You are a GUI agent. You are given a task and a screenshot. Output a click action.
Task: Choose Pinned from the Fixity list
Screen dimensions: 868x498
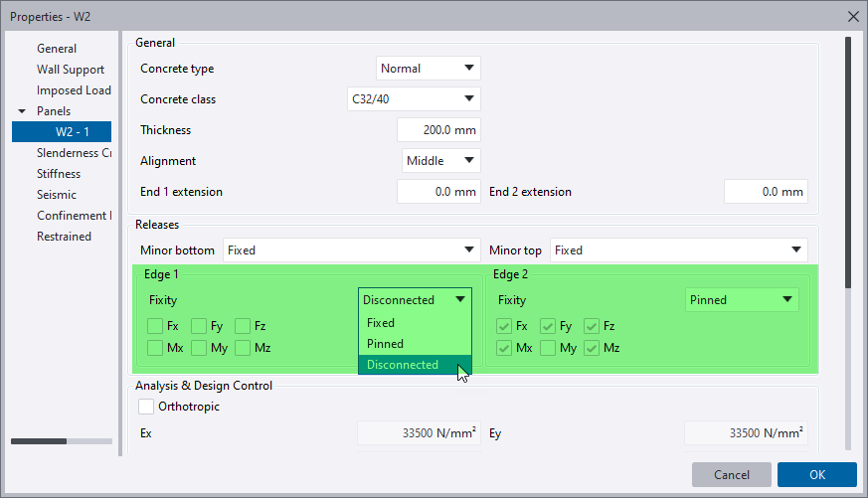[x=386, y=344]
